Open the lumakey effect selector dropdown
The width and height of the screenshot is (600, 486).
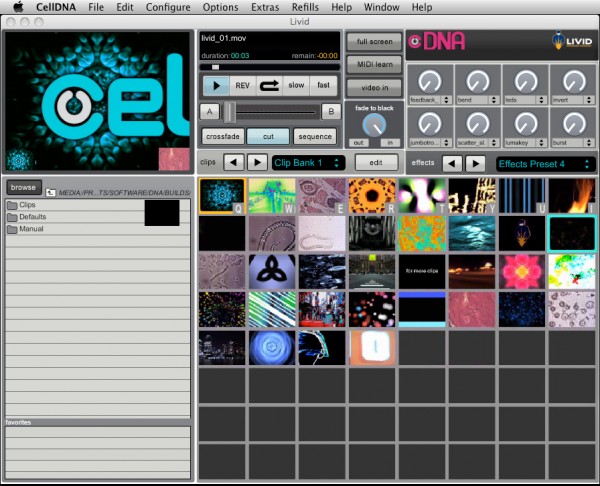525,143
